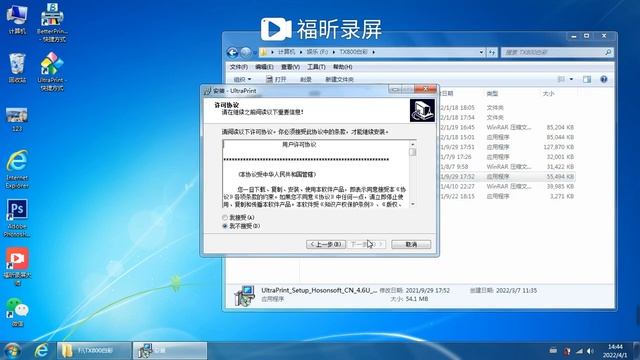The width and height of the screenshot is (640, 360).
Task: Select the WinRAR row sized 85,204 KB
Action: coord(508,127)
